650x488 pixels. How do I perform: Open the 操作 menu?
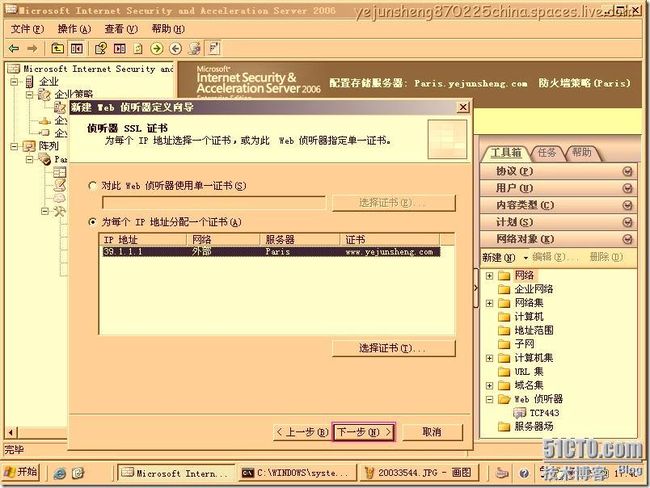(74, 29)
